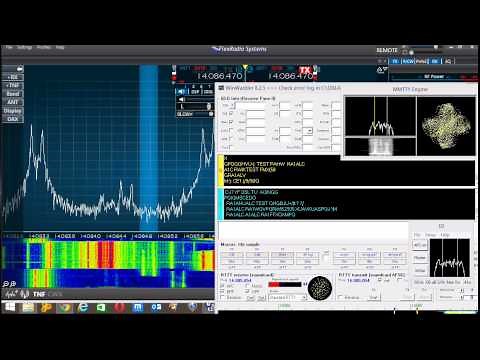Toggle the P/CW panel button
This screenshot has width=480, height=360.
coord(408,61)
